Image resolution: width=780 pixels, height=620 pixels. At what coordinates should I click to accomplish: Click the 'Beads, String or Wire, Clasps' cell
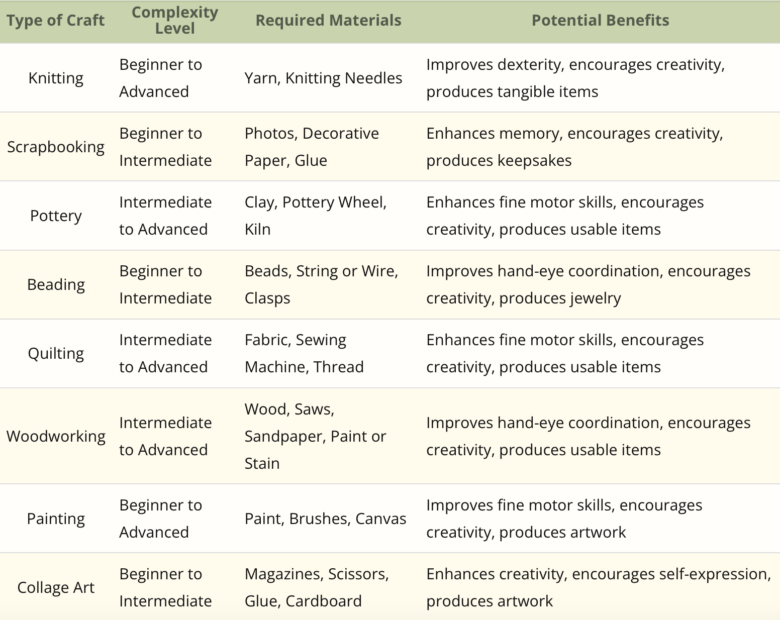[321, 285]
